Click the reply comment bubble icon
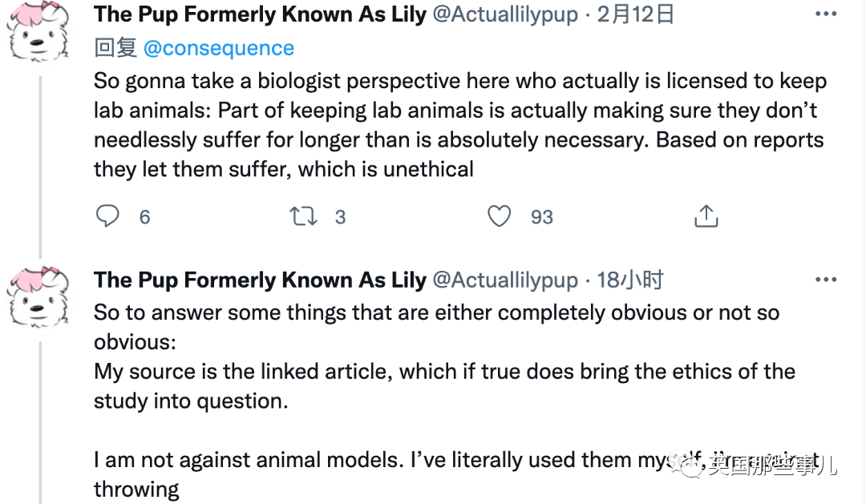Image resolution: width=866 pixels, height=504 pixels. (107, 216)
